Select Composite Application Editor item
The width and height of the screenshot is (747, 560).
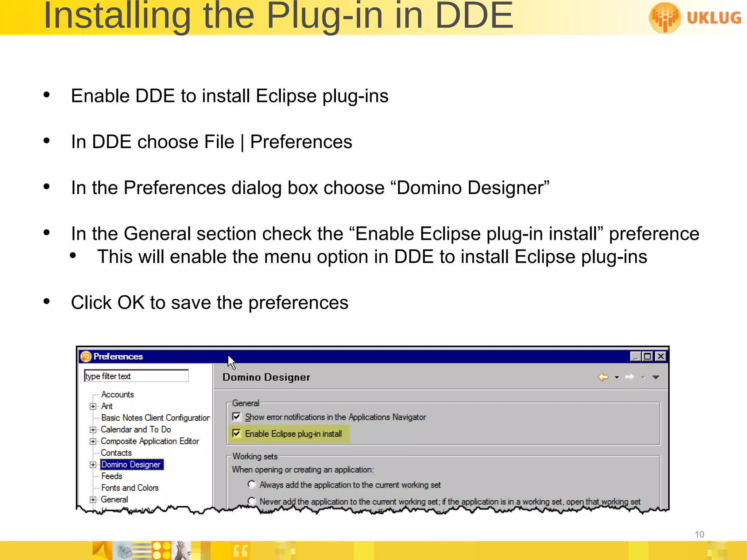click(x=150, y=441)
